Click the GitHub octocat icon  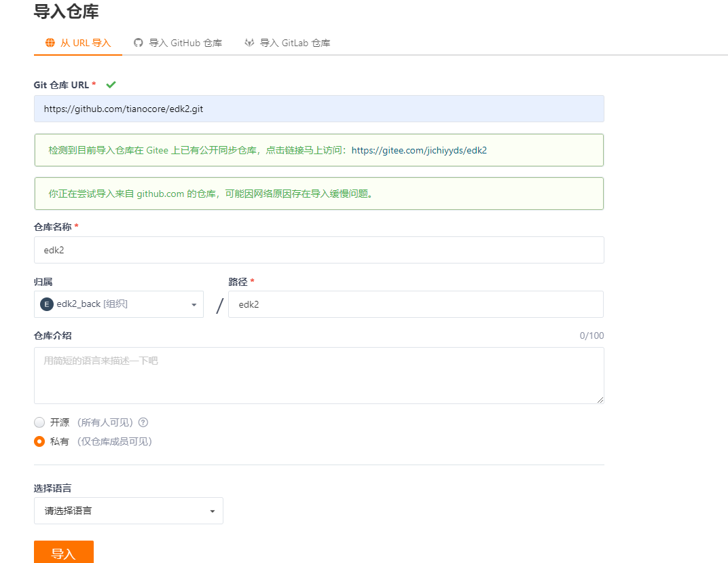tap(139, 43)
